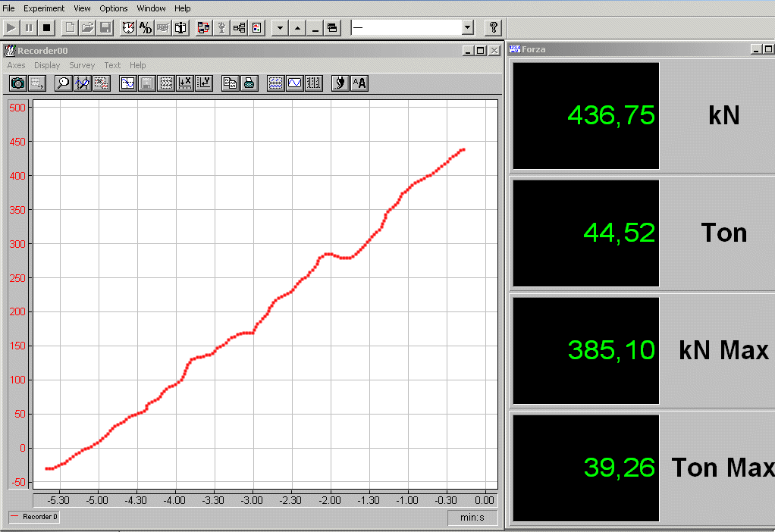775x532 pixels.
Task: Take a snapshot with the camera icon
Action: coord(17,83)
